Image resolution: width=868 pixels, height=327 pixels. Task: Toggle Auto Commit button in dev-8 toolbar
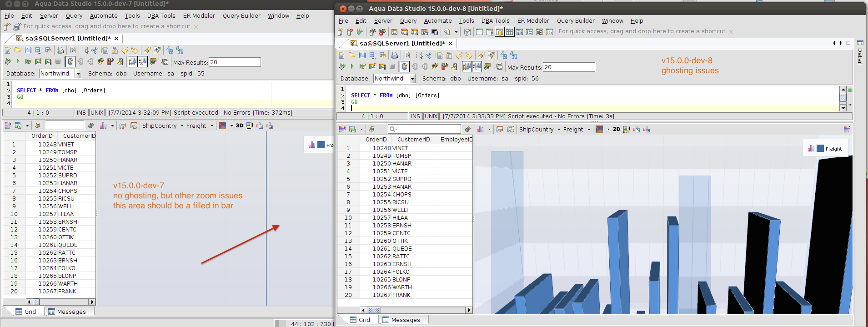[405, 66]
